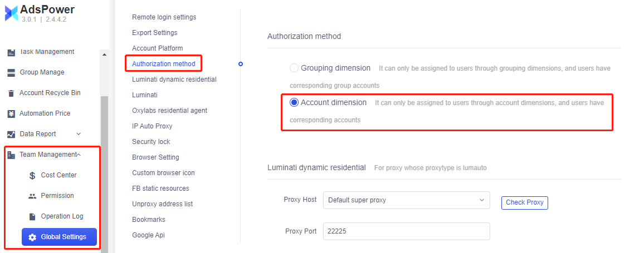Click the Proxy Port input field
Image resolution: width=644 pixels, height=253 pixels.
(406, 231)
